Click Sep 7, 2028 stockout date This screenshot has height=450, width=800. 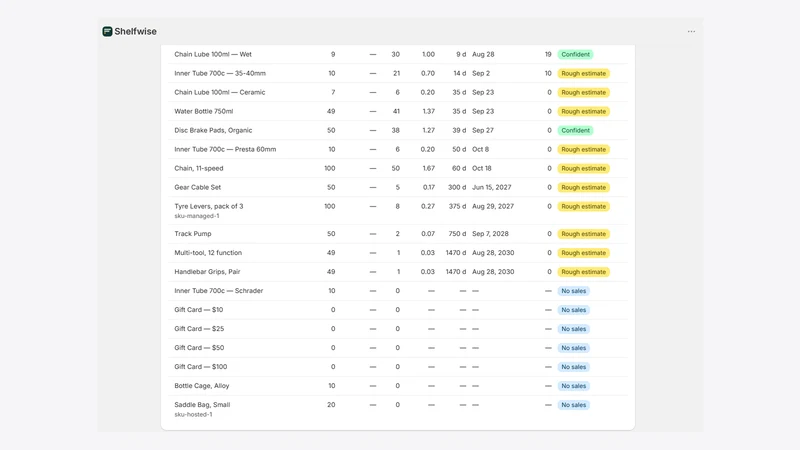490,234
